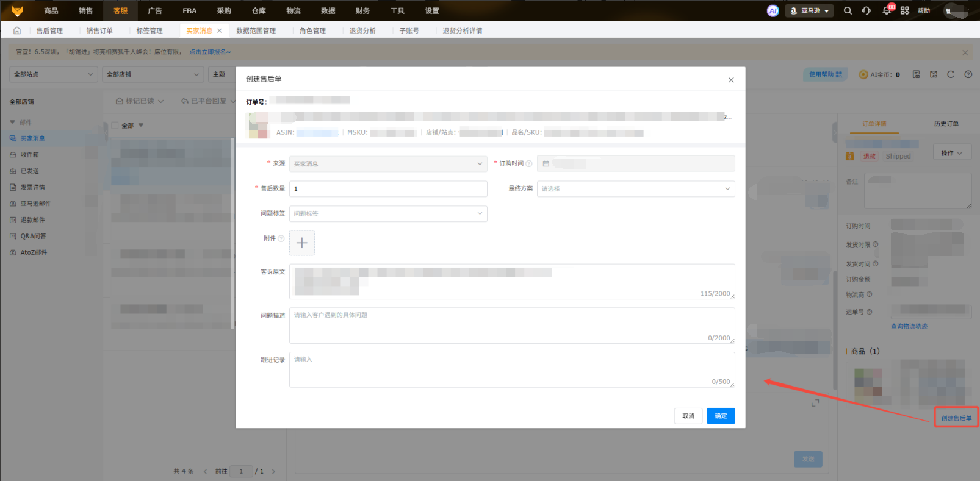Collapse the 邮件 tree group

12,123
